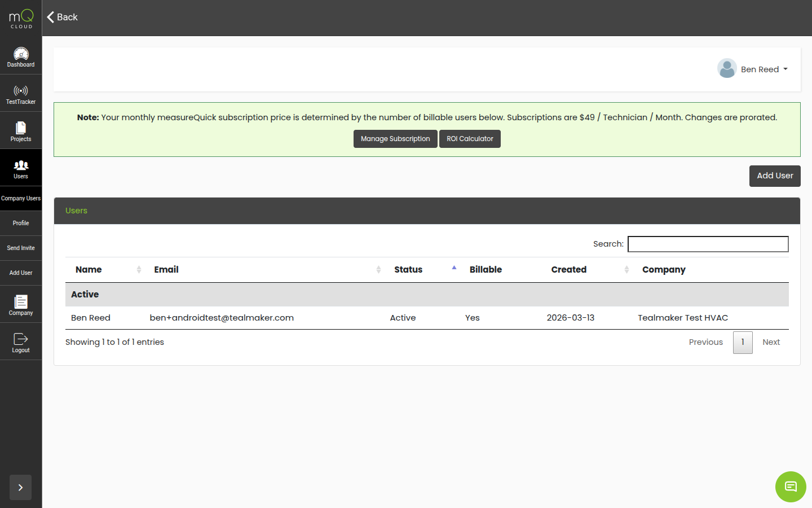Expand the collapsed sidebar with the arrow

[x=21, y=487]
